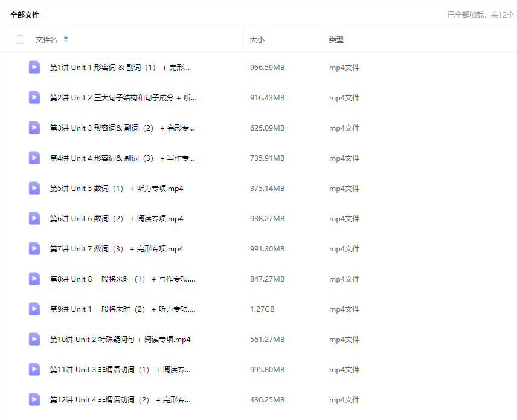517x420 pixels.
Task: Open the 全部文件 breadcrumb
Action: click(25, 15)
